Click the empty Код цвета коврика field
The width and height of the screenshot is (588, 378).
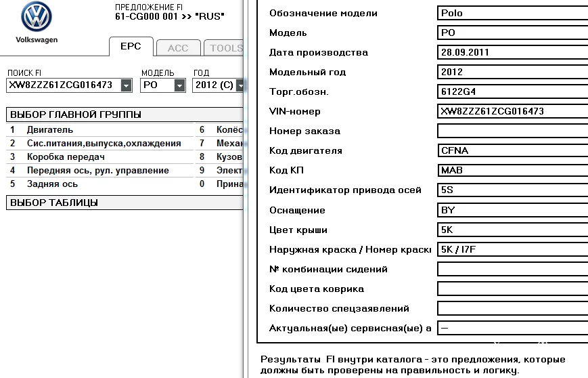[x=513, y=289]
